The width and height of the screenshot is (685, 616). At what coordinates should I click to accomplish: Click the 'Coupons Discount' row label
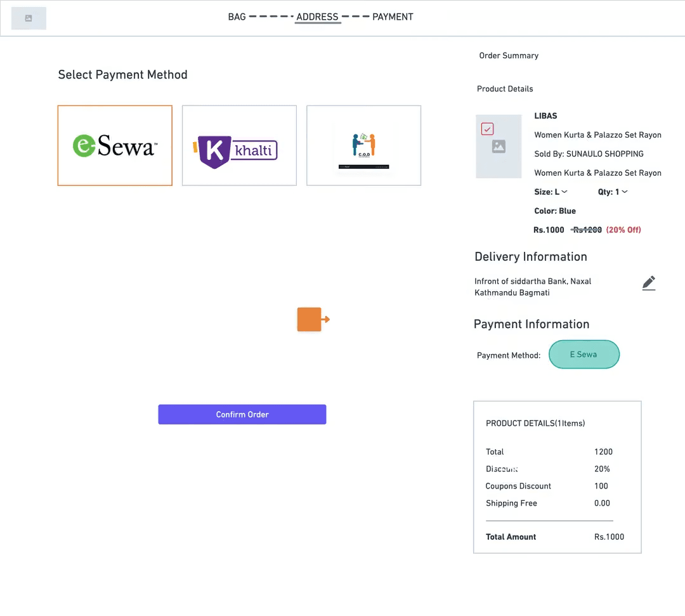[x=518, y=486]
